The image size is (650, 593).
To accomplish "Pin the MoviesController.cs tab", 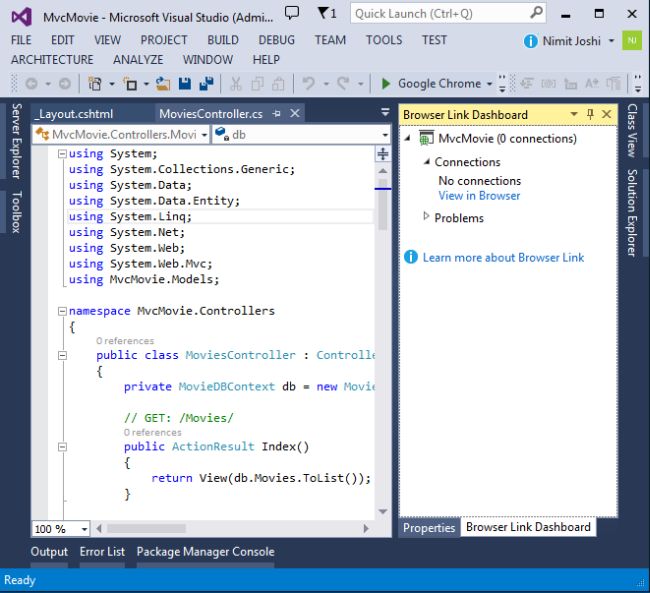I will tap(276, 113).
